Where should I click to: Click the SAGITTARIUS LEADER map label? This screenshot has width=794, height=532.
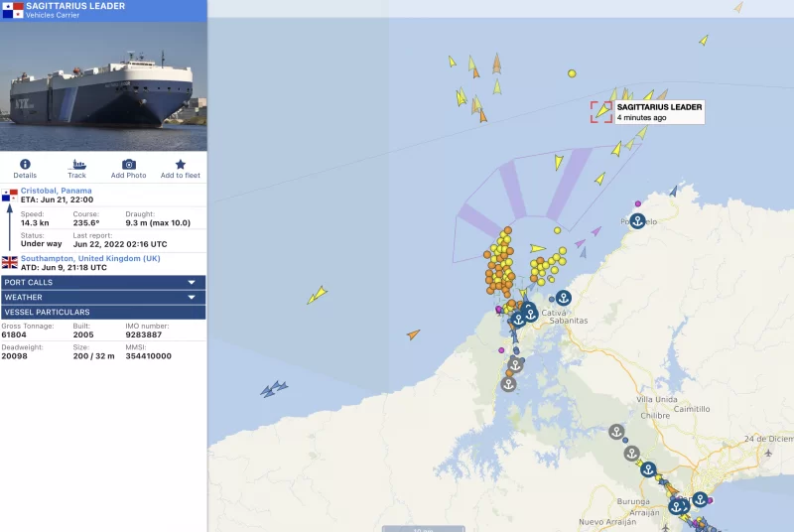click(659, 107)
